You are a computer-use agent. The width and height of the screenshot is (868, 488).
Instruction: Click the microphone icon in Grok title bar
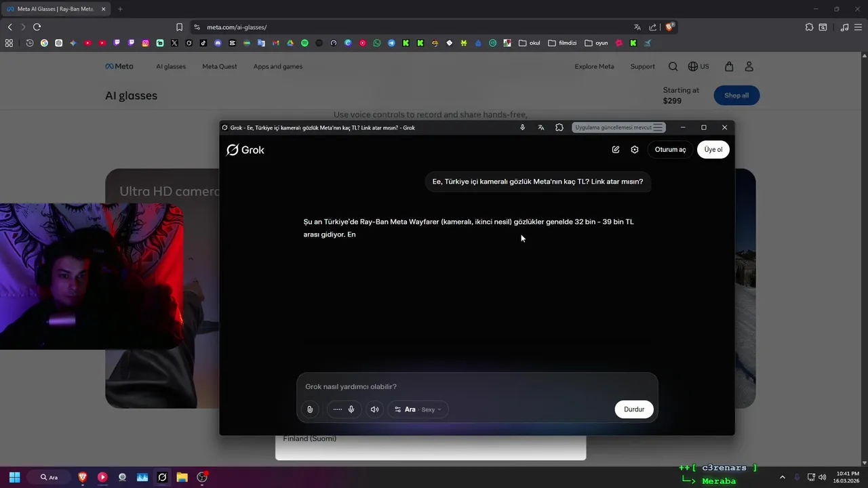click(x=522, y=127)
